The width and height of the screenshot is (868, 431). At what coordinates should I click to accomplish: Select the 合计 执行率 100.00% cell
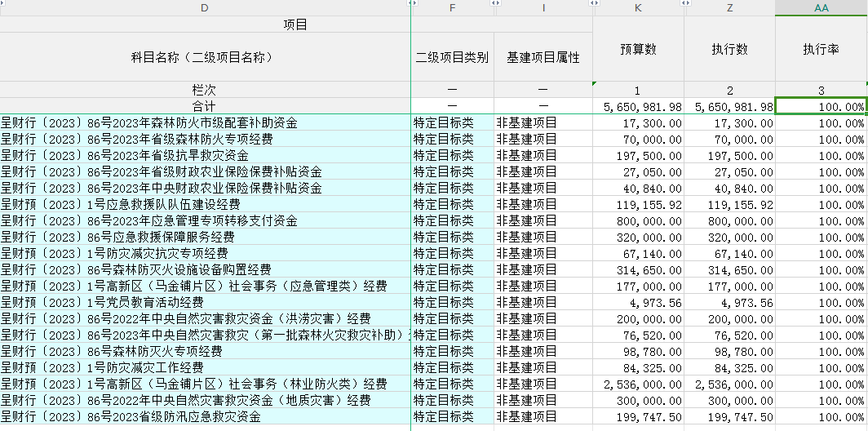[821, 106]
